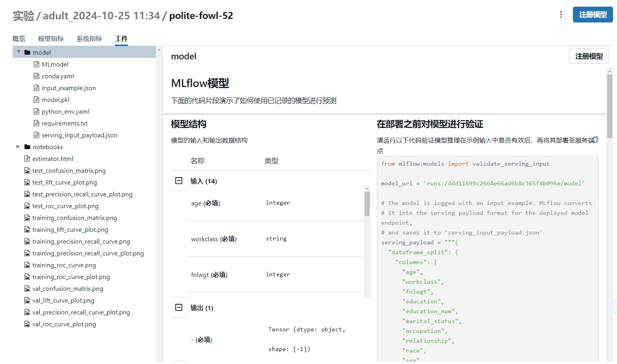
Task: Open estimator.html artifact
Action: click(x=53, y=159)
